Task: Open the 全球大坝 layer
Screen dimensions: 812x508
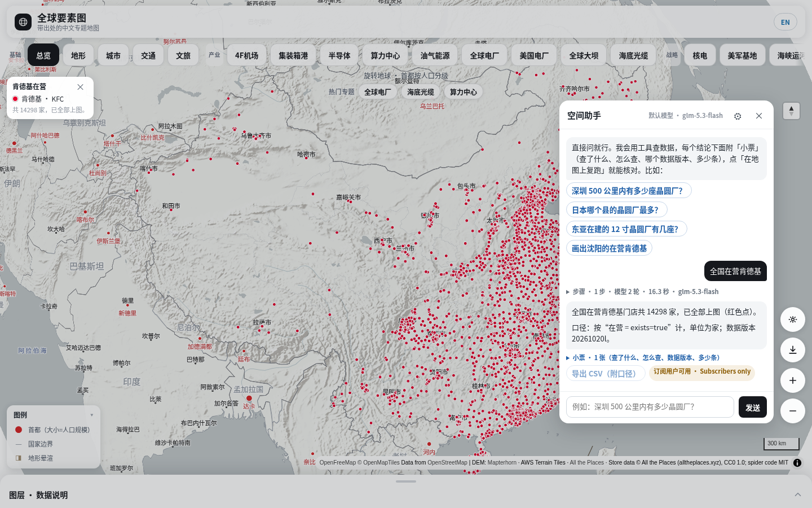Action: pyautogui.click(x=584, y=55)
